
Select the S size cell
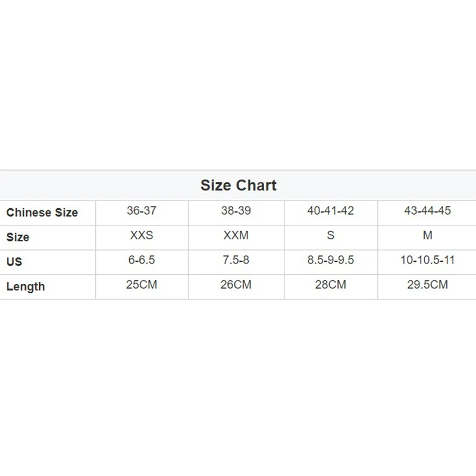pyautogui.click(x=331, y=236)
